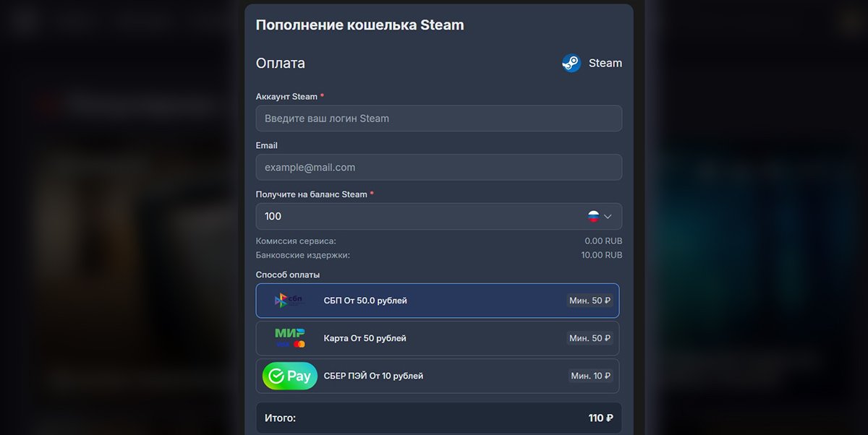Image resolution: width=868 pixels, height=435 pixels.
Task: Select СБЕР ПЭЙ От 10 рублей option
Action: tap(438, 376)
